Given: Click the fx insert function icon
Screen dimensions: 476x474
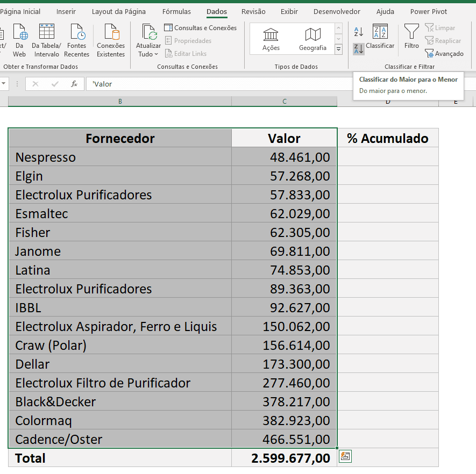Looking at the screenshot, I should [74, 84].
